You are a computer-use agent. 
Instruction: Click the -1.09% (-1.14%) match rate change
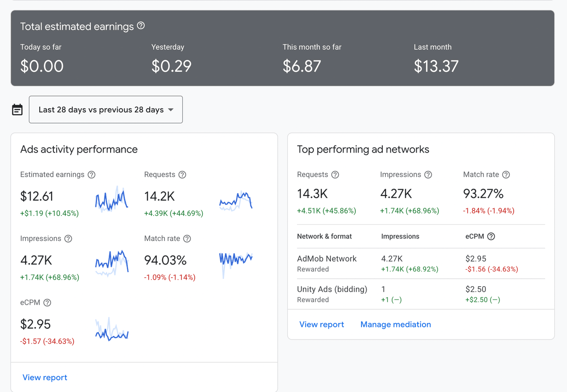(x=170, y=278)
